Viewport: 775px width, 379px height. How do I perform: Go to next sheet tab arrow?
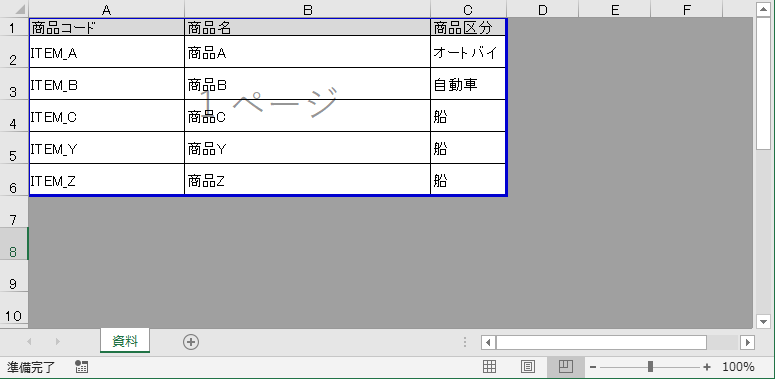(57, 342)
